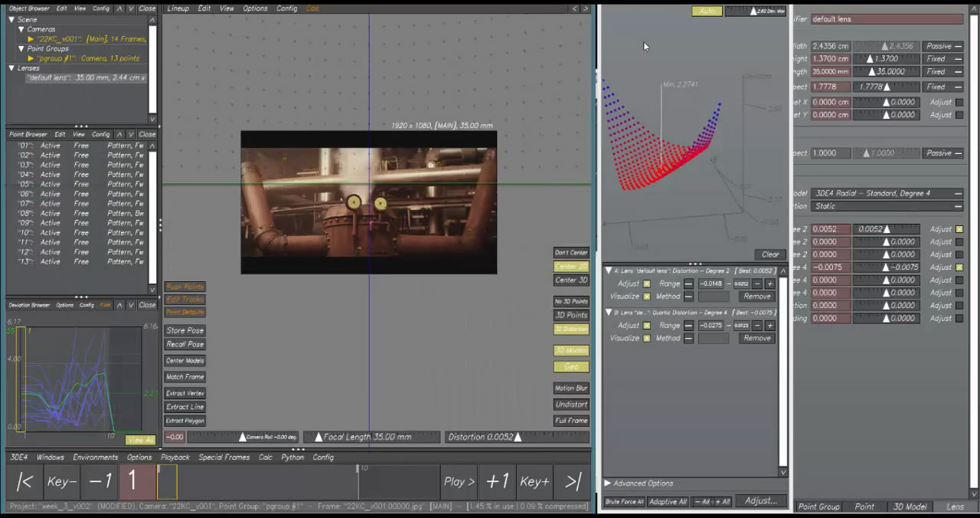Click the Center 2D button
980x518 pixels.
point(571,267)
